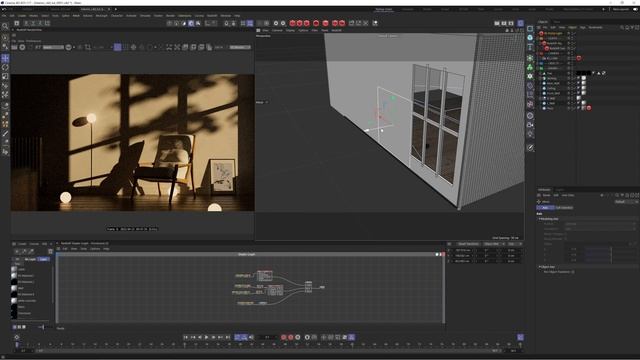Toggle the X axis lock
The width and height of the screenshot is (640, 360).
[x=26, y=23]
